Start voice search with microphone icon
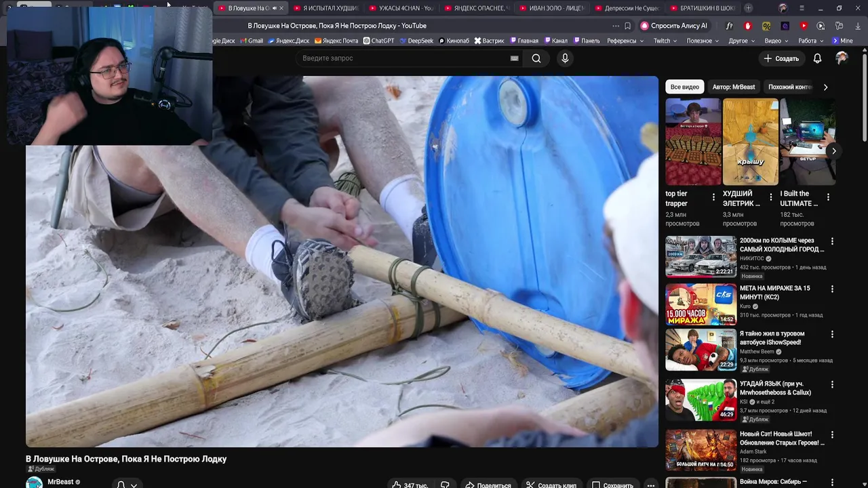 [565, 58]
